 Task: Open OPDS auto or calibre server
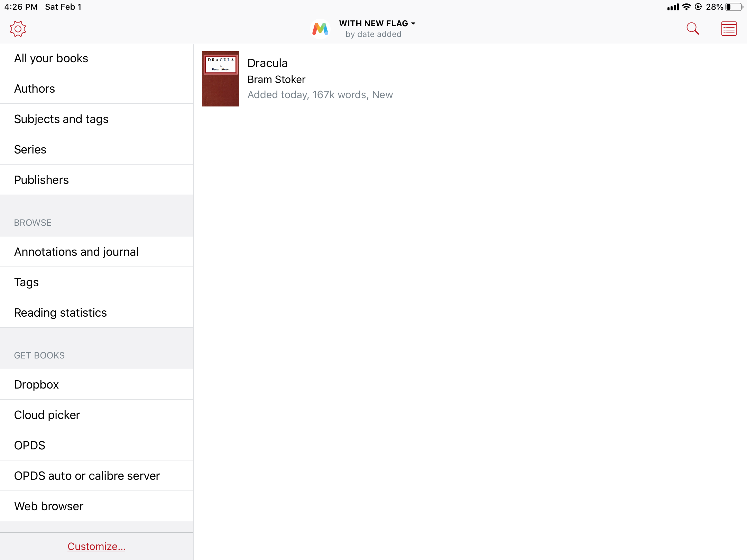(x=87, y=476)
